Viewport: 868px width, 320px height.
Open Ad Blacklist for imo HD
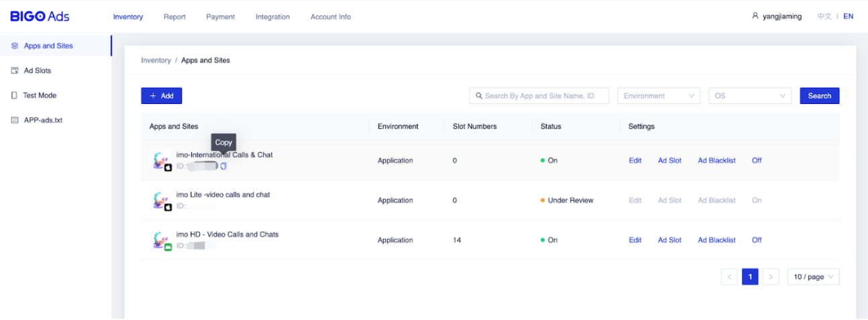(x=716, y=240)
